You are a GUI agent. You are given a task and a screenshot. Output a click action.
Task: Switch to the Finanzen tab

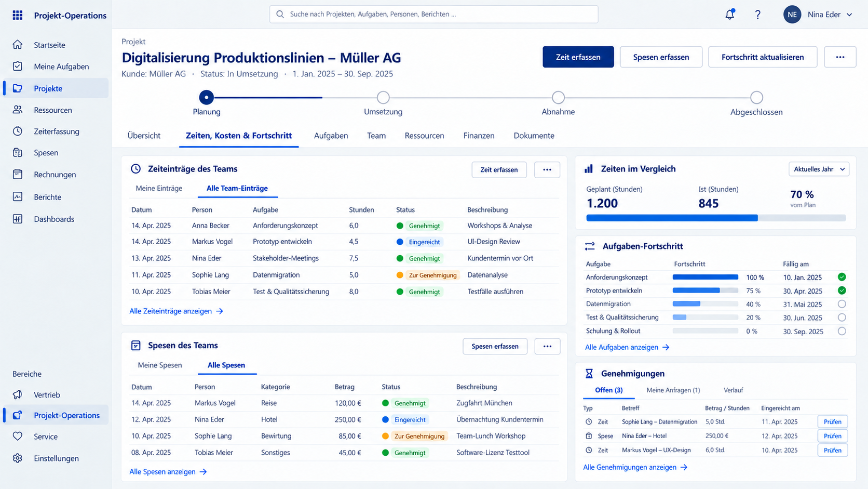coord(479,136)
